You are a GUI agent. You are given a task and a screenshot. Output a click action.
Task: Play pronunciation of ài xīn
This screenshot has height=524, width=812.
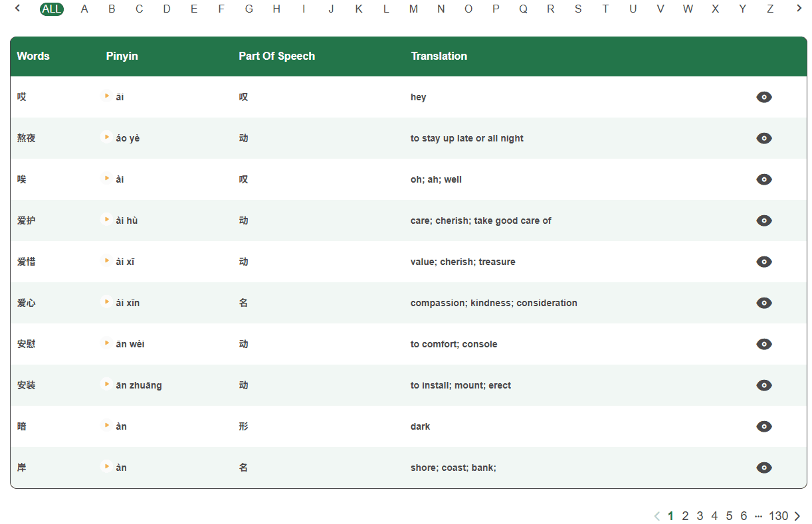(106, 302)
